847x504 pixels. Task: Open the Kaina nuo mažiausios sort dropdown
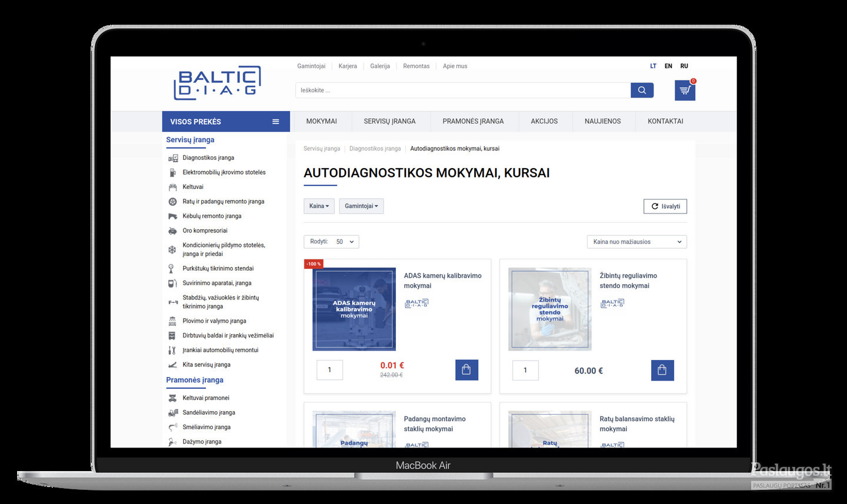pos(637,242)
